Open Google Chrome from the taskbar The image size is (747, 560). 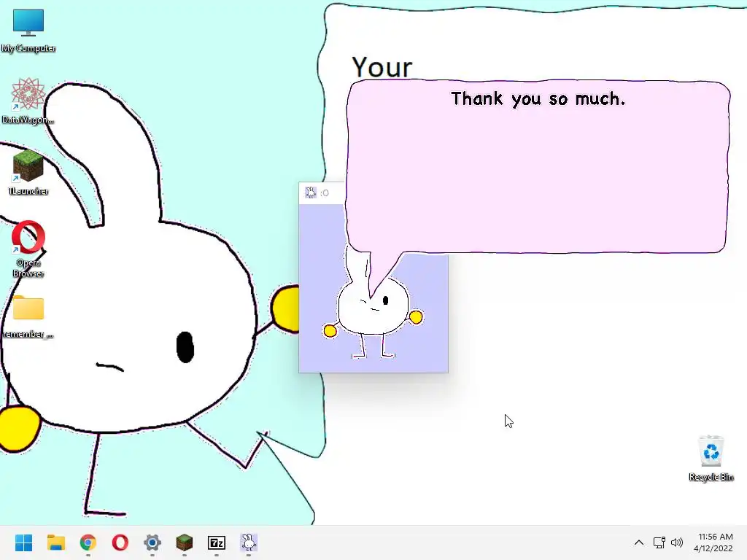click(88, 542)
